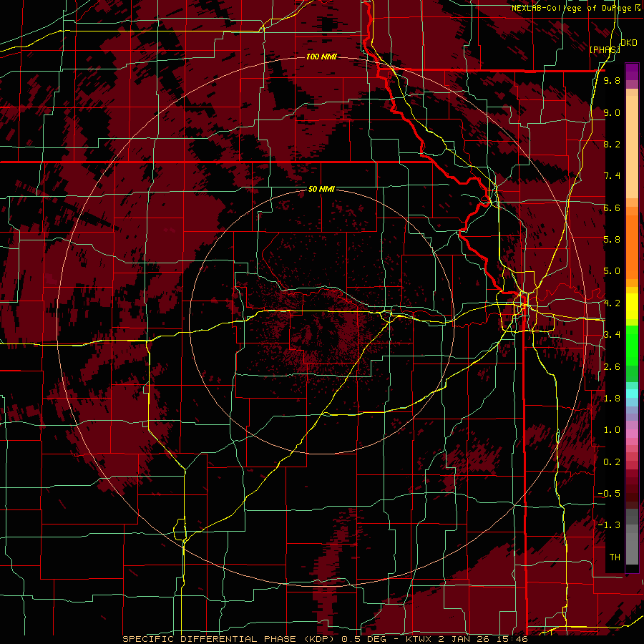
Task: Click the -1.3 value on the scale
Action: pyautogui.click(x=610, y=525)
